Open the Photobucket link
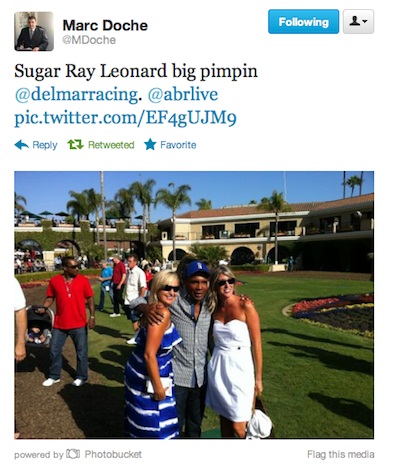Screen dimensions: 395x467 113,454
